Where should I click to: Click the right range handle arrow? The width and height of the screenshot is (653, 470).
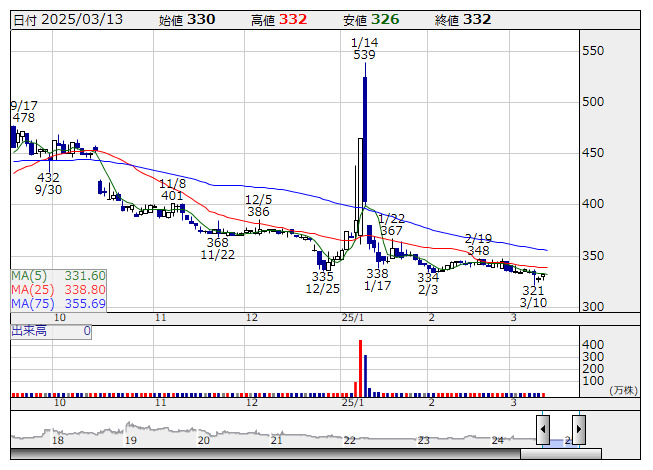(x=579, y=429)
